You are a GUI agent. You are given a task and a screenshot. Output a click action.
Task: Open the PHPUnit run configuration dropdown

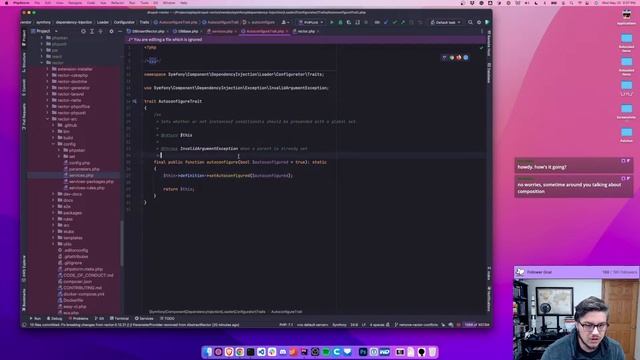(x=311, y=22)
